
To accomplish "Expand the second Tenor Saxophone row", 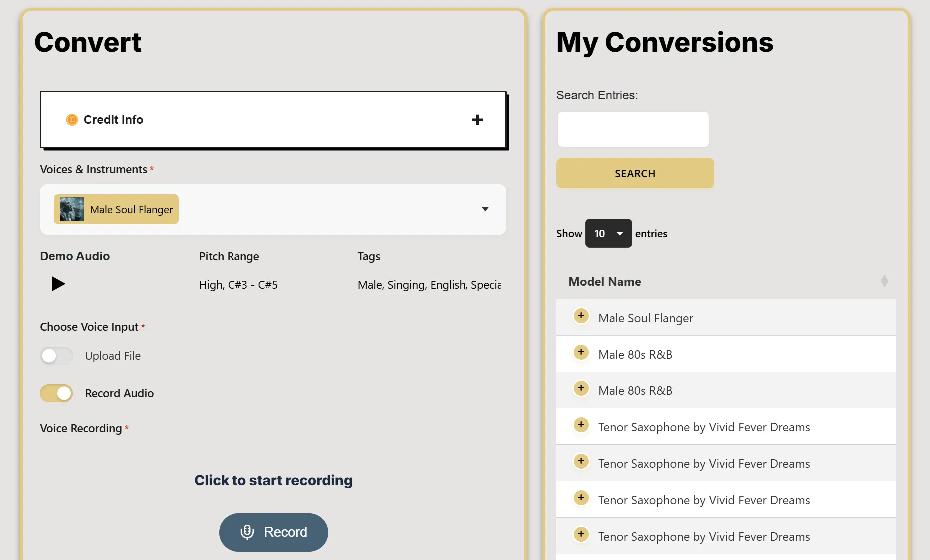I will coord(581,461).
